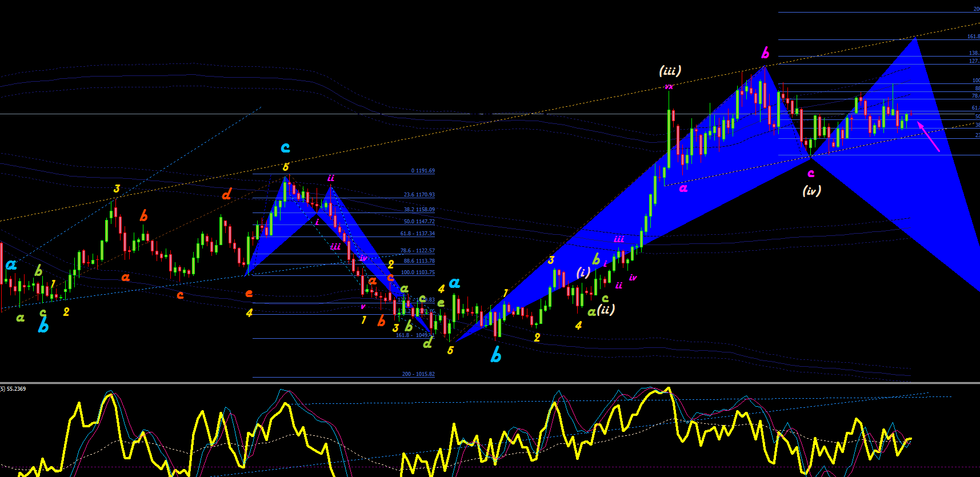The width and height of the screenshot is (980, 477).
Task: Select the magenta "iv" label beside "88.6 1113.78"
Action: point(363,258)
